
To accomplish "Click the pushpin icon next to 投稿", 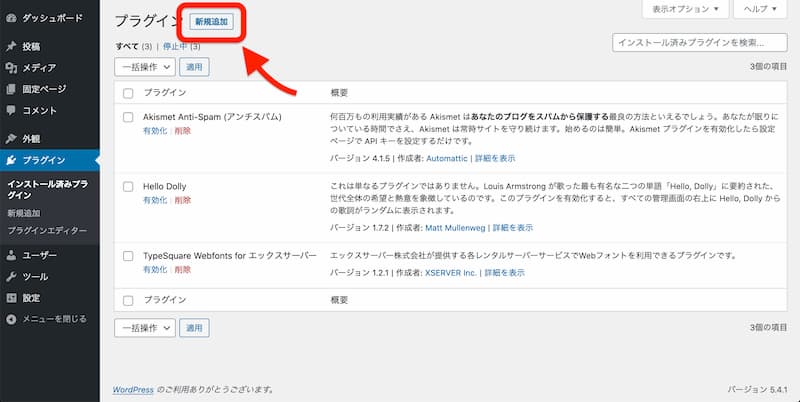I will coord(11,46).
